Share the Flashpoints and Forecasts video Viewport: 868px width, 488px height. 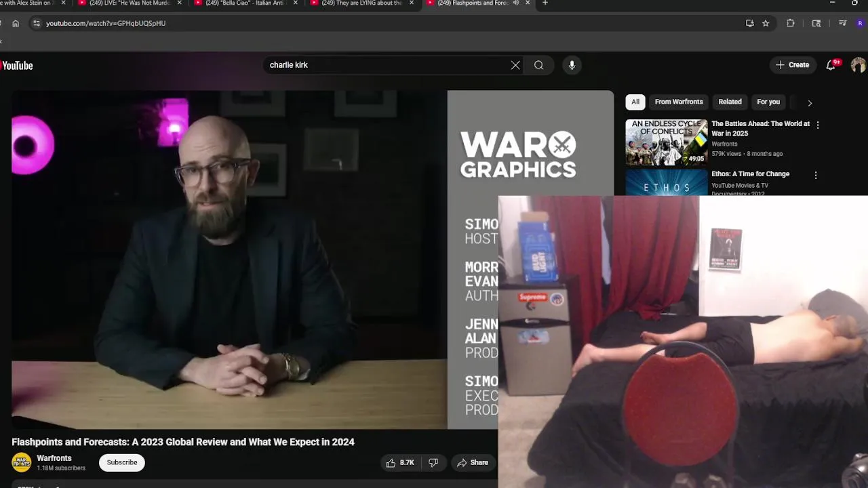click(x=473, y=463)
